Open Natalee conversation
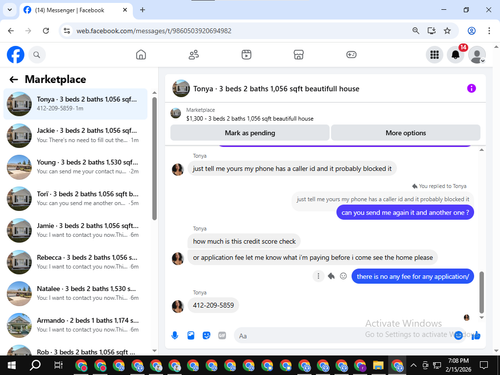This screenshot has height=375, width=500. 75,293
